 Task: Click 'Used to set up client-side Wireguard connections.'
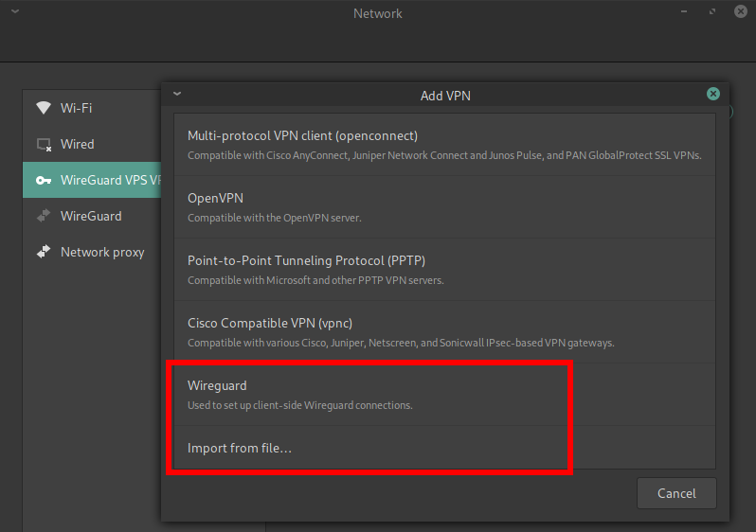(x=300, y=405)
